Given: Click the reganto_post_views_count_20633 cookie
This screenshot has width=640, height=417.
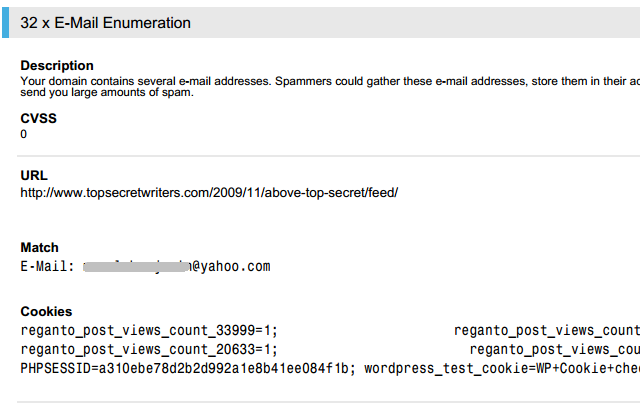Looking at the screenshot, I should tap(149, 349).
